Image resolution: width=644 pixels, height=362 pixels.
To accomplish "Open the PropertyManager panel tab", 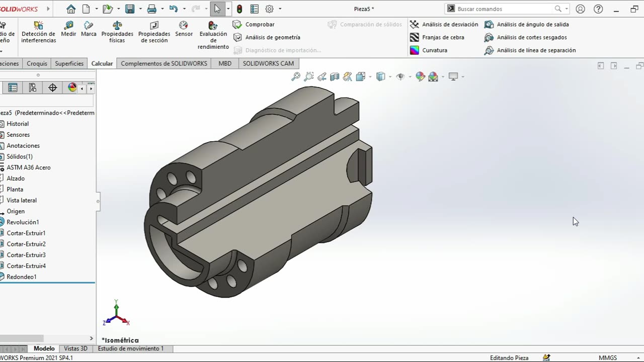I will pos(13,87).
